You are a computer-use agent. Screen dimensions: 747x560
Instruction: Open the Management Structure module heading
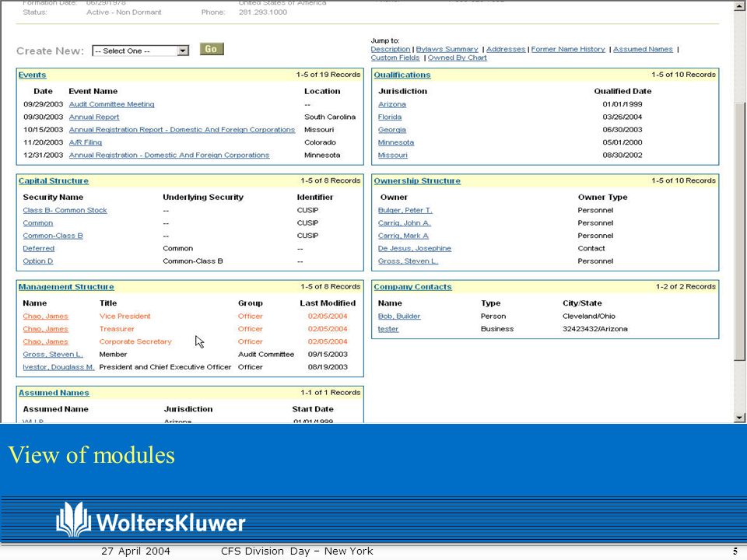(66, 287)
